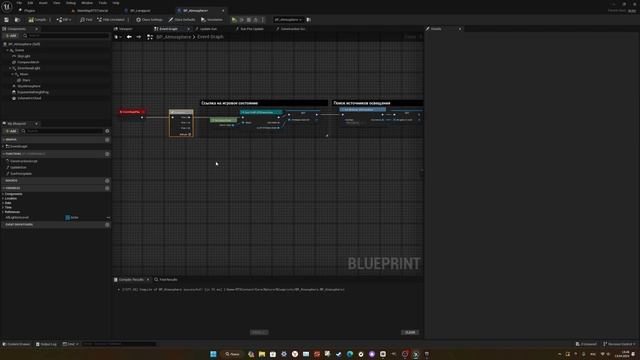Image resolution: width=640 pixels, height=360 pixels.
Task: Add new graph with GRAPHS plus icon
Action: point(107,140)
